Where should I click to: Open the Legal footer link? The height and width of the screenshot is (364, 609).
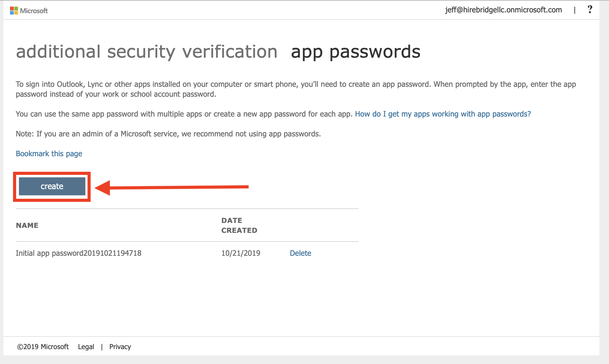pos(86,347)
